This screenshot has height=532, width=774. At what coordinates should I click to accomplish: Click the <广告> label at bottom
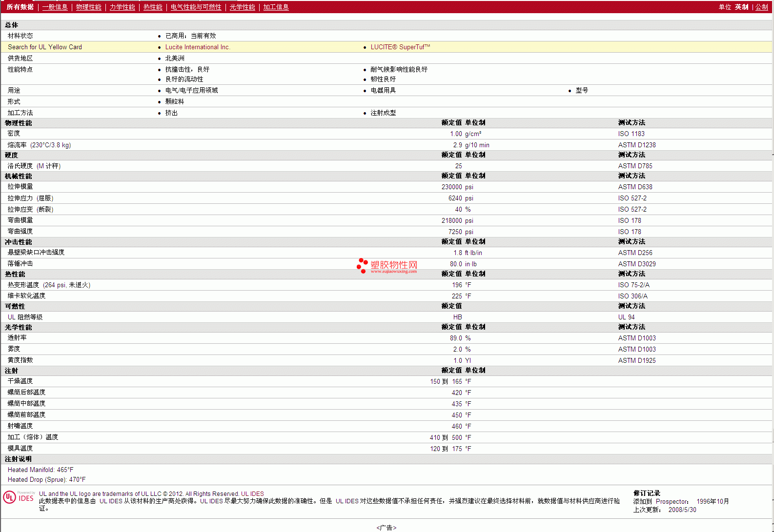pos(387,528)
